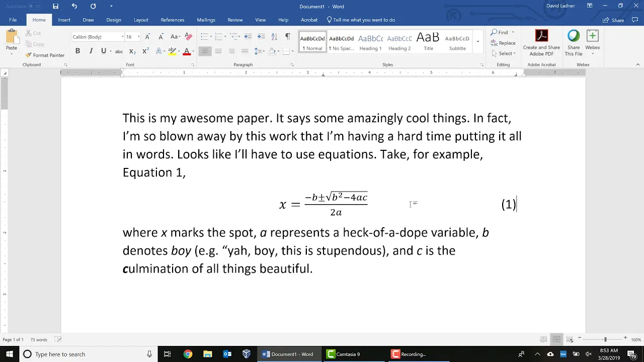Image resolution: width=644 pixels, height=362 pixels.
Task: Open the font name Calibri combo box
Action: pyautogui.click(x=98, y=37)
